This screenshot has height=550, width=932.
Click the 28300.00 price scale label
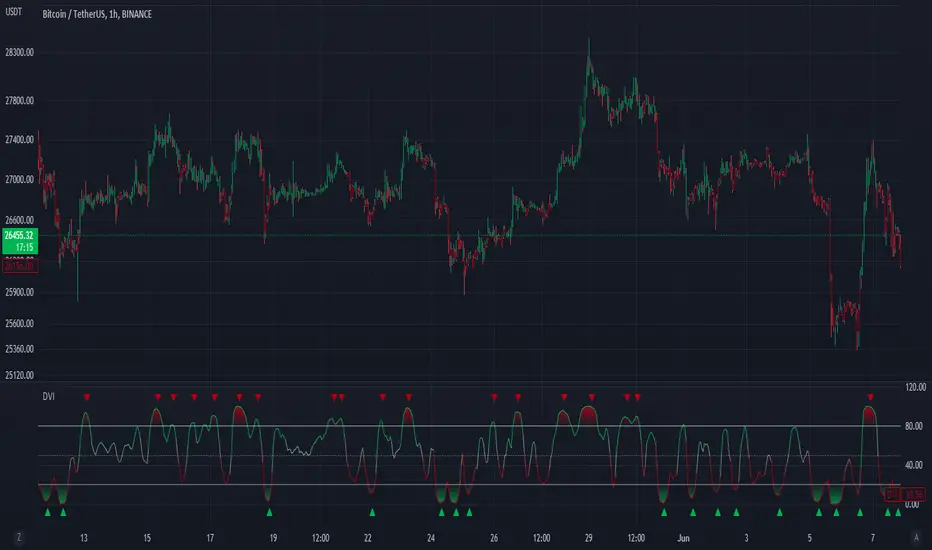click(x=20, y=52)
